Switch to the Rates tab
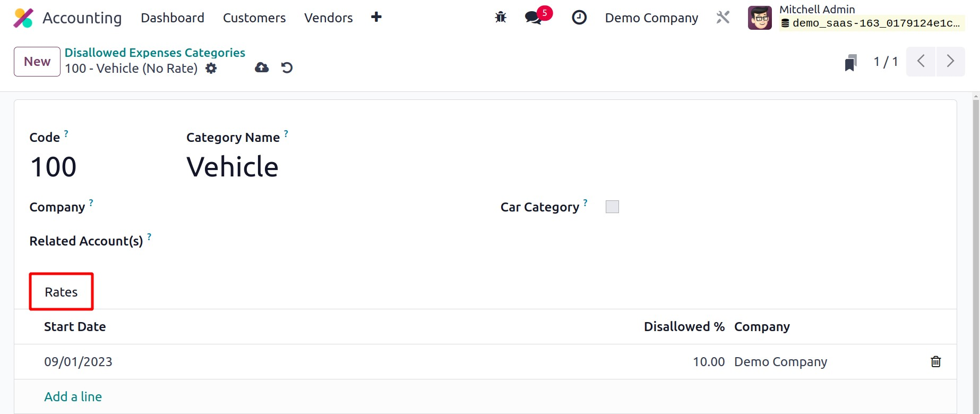Screen dimensions: 980x414 (61, 292)
